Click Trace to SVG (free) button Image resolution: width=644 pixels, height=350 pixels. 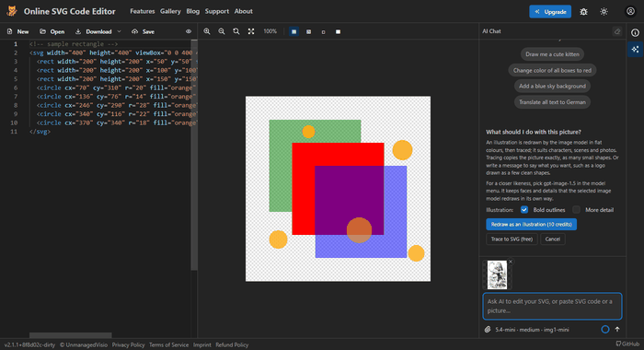click(x=512, y=239)
